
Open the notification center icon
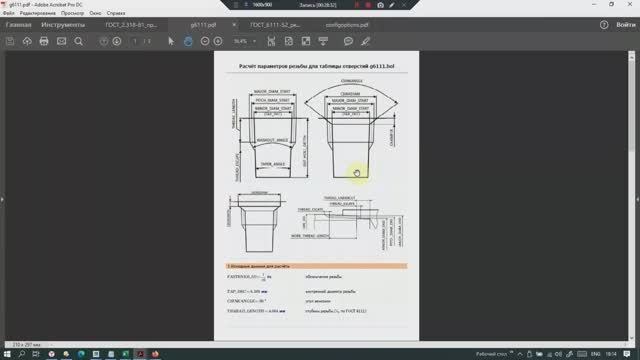627,354
